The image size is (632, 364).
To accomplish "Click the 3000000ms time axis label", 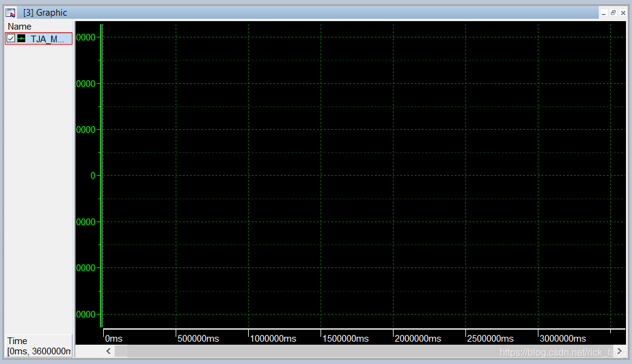I will coord(563,339).
